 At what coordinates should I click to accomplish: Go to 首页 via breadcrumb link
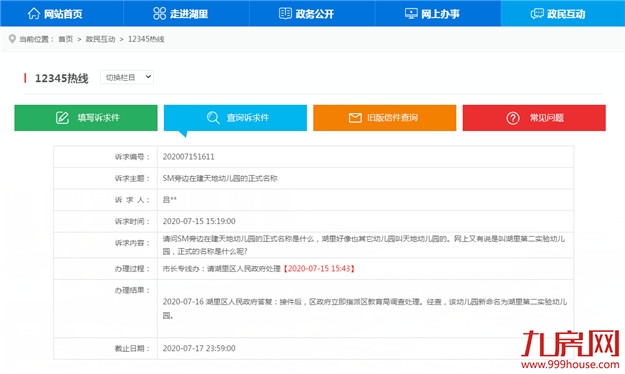click(65, 39)
